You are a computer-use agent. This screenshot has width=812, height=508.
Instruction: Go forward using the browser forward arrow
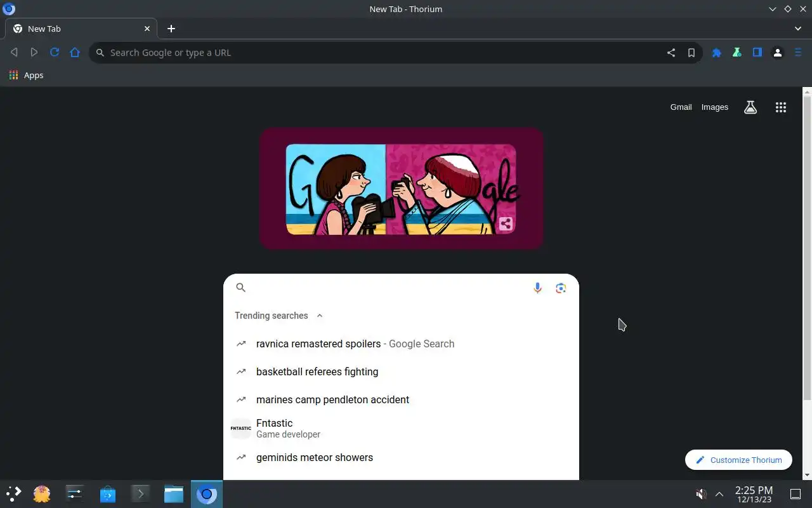coord(34,53)
